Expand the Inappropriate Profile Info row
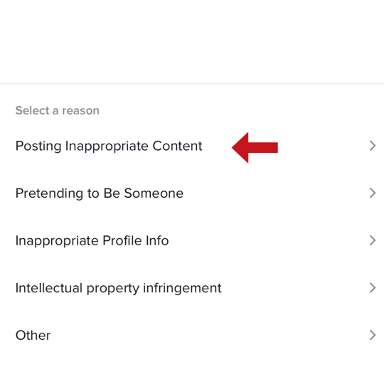 point(192,240)
